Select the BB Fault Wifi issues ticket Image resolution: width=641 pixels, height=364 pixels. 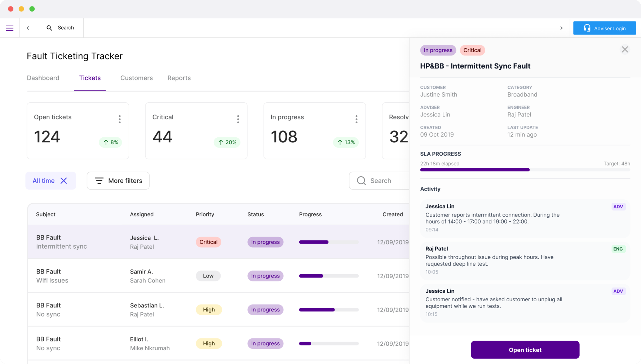click(218, 276)
